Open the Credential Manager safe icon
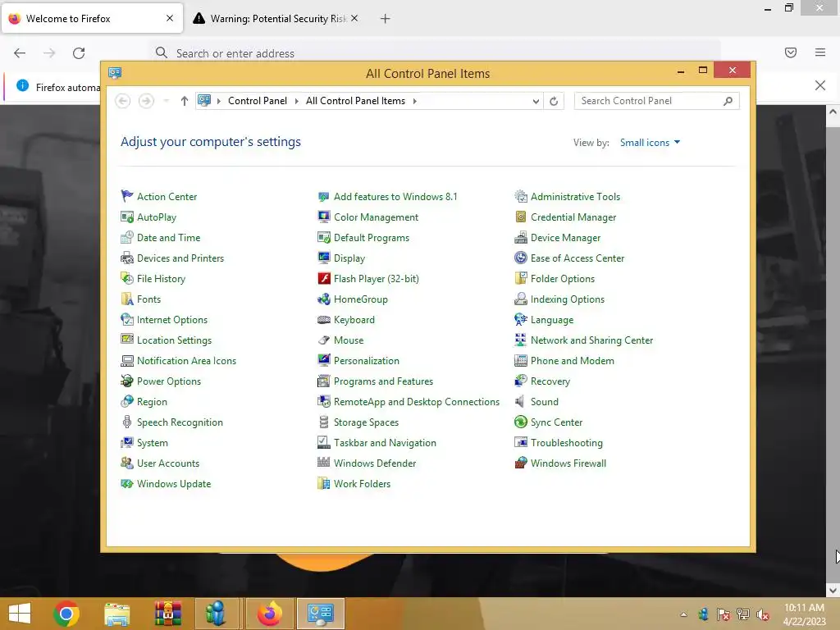This screenshot has height=630, width=840. click(x=521, y=217)
